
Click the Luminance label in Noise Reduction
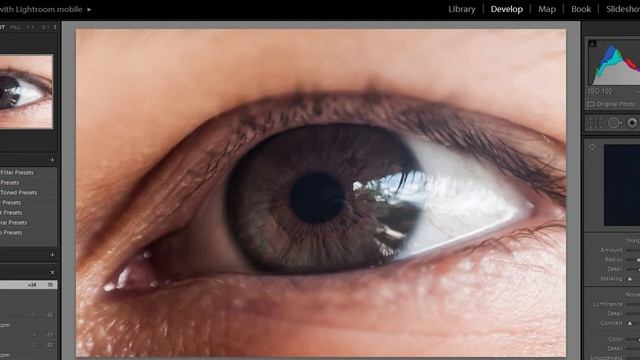click(x=607, y=304)
